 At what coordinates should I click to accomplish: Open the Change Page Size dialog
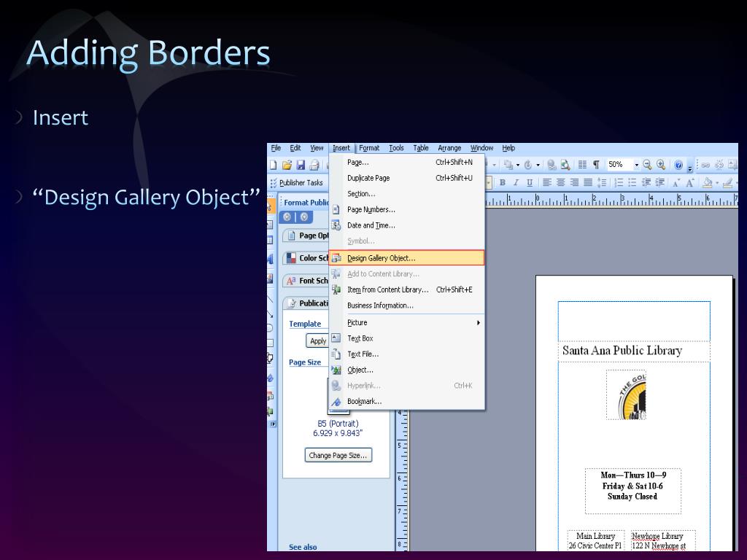(x=338, y=454)
